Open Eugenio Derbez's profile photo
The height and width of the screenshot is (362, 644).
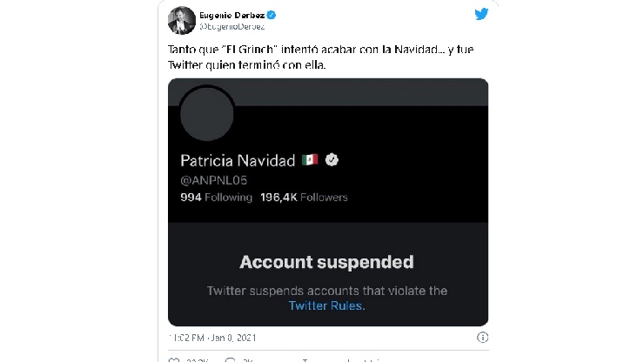pyautogui.click(x=182, y=21)
